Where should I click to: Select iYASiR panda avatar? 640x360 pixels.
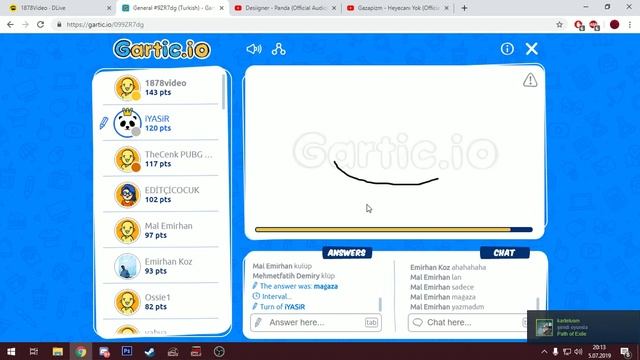127,123
